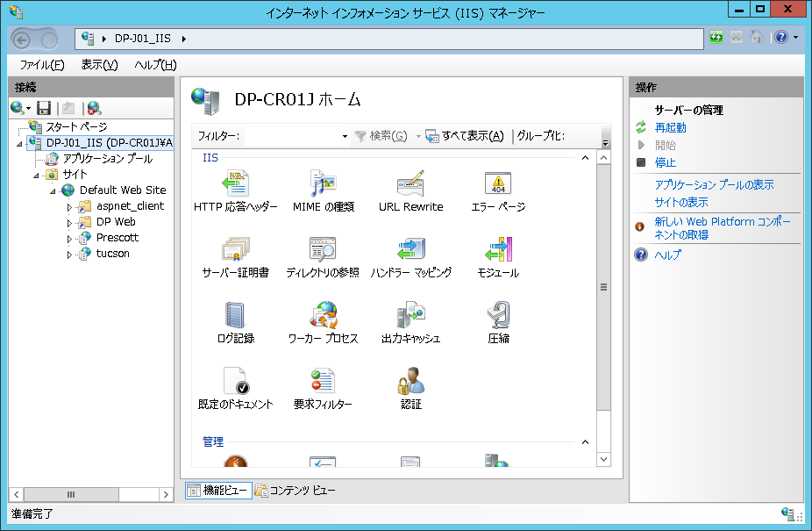Collapse the IIS group section

coord(585,158)
